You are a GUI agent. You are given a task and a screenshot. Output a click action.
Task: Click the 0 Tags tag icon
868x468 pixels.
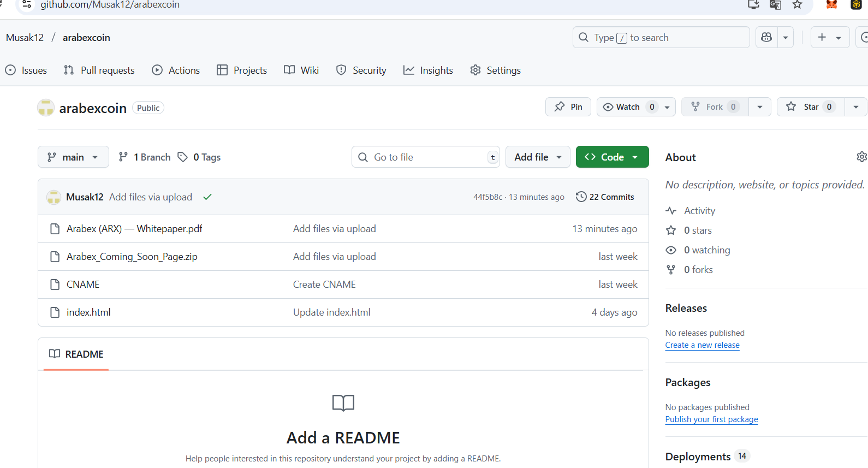[x=183, y=157]
